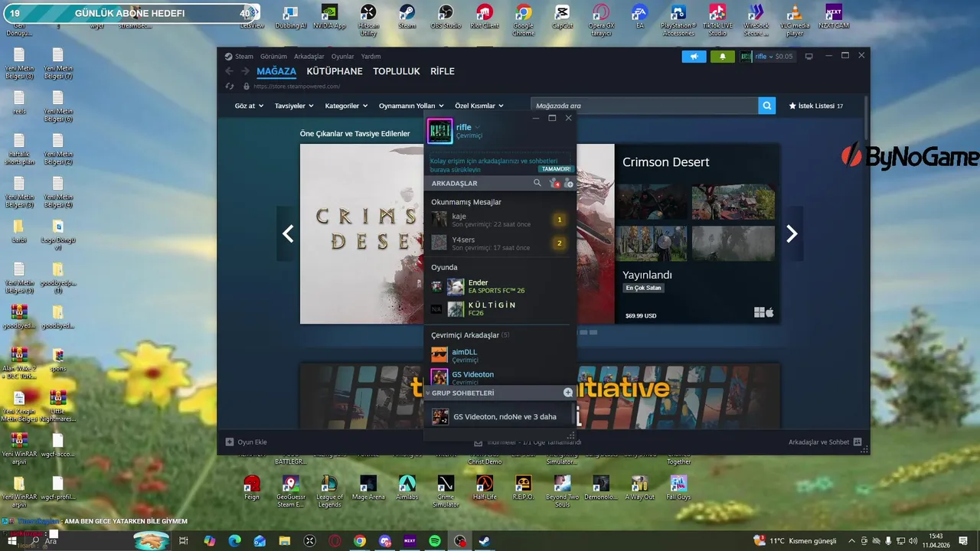Open rifle status dropdown in friends list
This screenshot has width=980, height=551.
(477, 127)
